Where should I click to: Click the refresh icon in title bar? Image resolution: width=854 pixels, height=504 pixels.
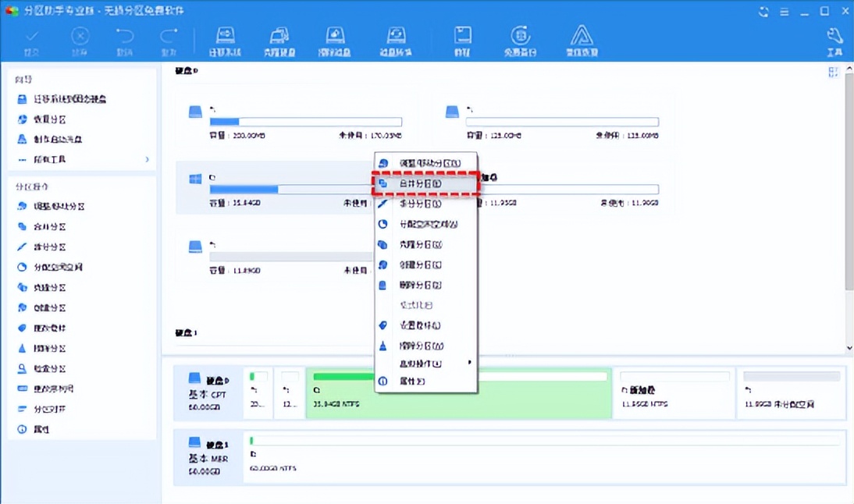(763, 12)
